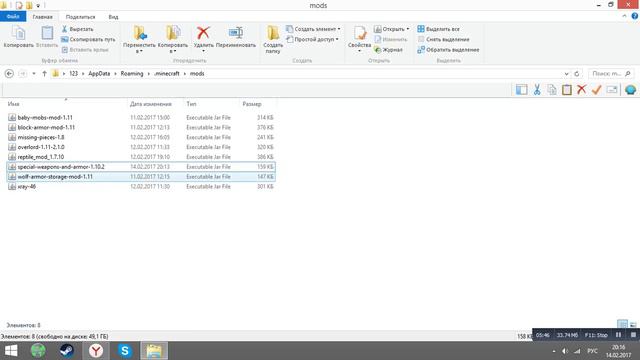This screenshot has height=360, width=640.
Task: Switch to Поделиться tab
Action: [80, 17]
